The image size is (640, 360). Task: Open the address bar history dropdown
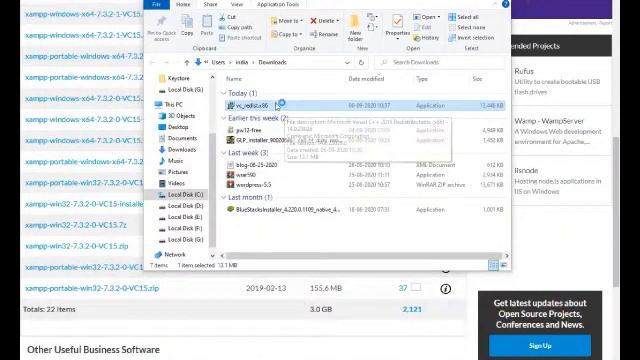[x=347, y=62]
